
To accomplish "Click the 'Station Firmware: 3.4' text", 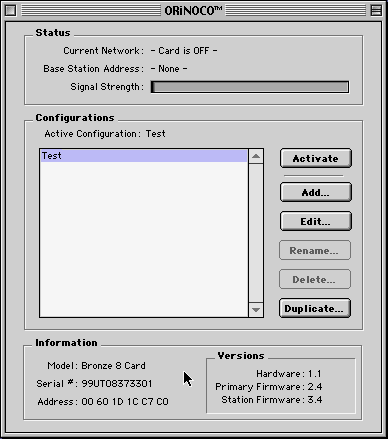I will (x=272, y=400).
